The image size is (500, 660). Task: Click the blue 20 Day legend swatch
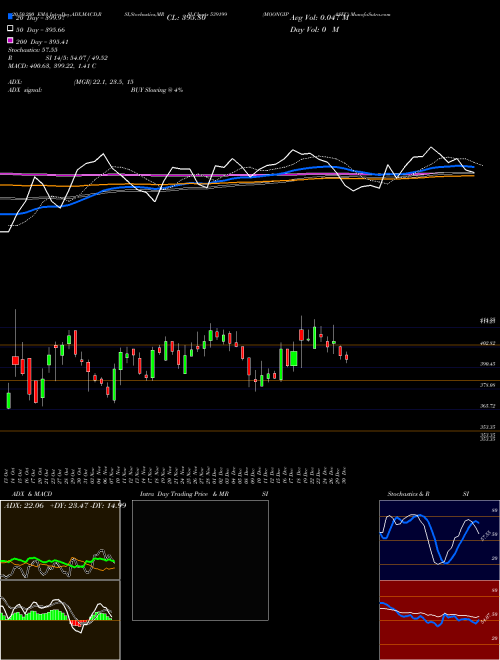tap(10, 16)
